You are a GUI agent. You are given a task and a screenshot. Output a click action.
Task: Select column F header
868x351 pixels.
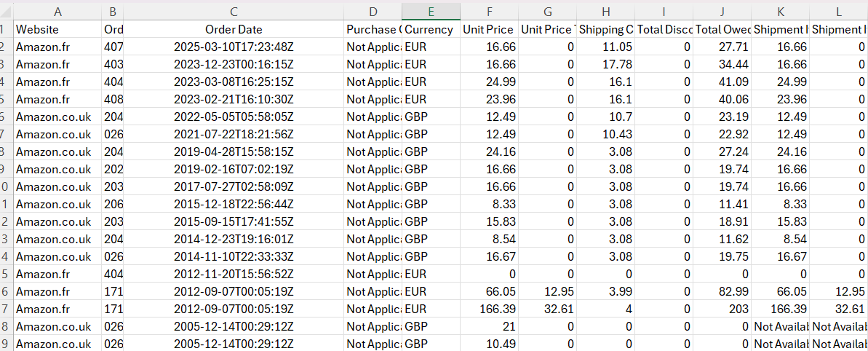490,11
